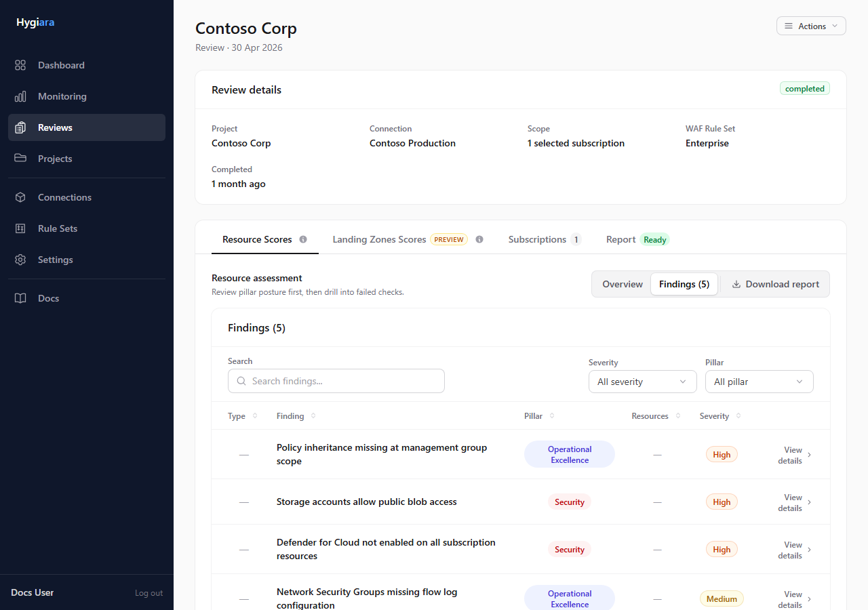The height and width of the screenshot is (610, 868).
Task: Expand the Actions menu button
Action: [811, 26]
